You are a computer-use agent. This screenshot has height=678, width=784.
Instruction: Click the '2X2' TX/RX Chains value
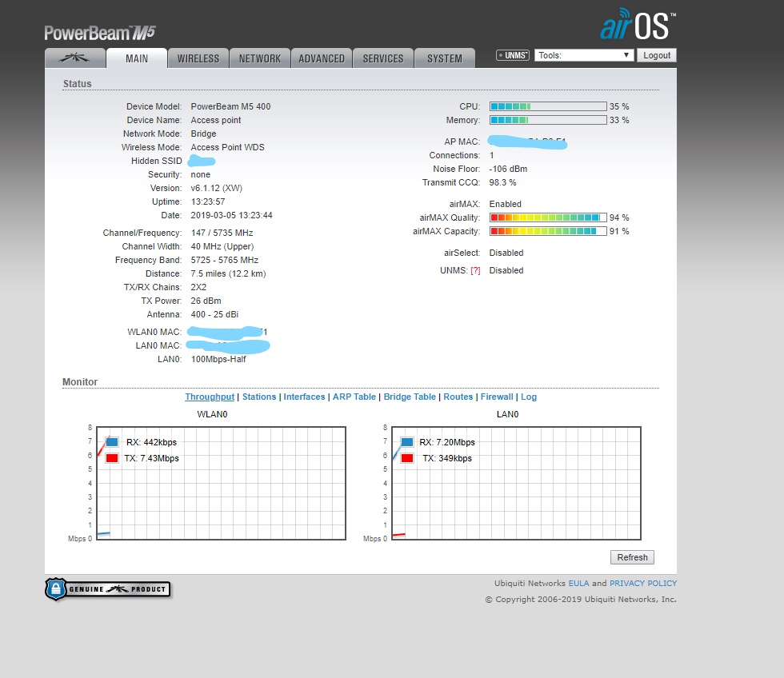click(x=198, y=287)
